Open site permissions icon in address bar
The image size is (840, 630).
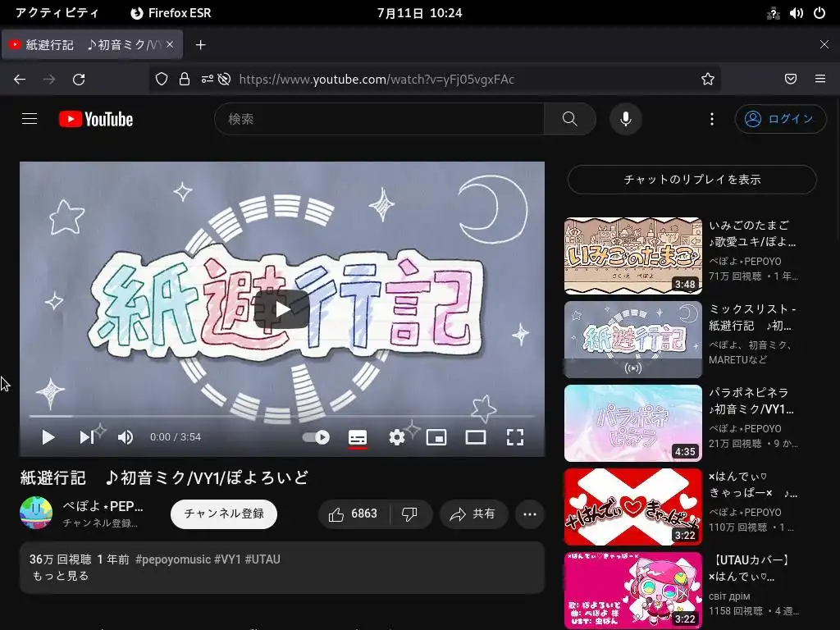pos(208,80)
